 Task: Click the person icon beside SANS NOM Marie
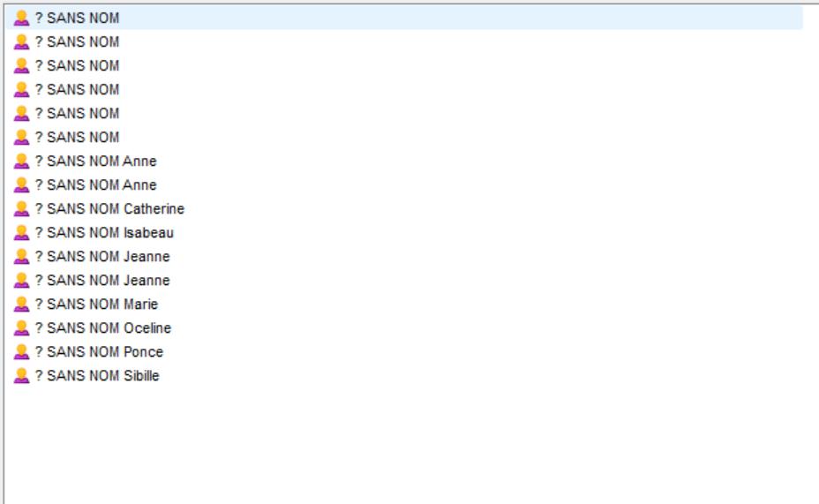[x=21, y=305]
